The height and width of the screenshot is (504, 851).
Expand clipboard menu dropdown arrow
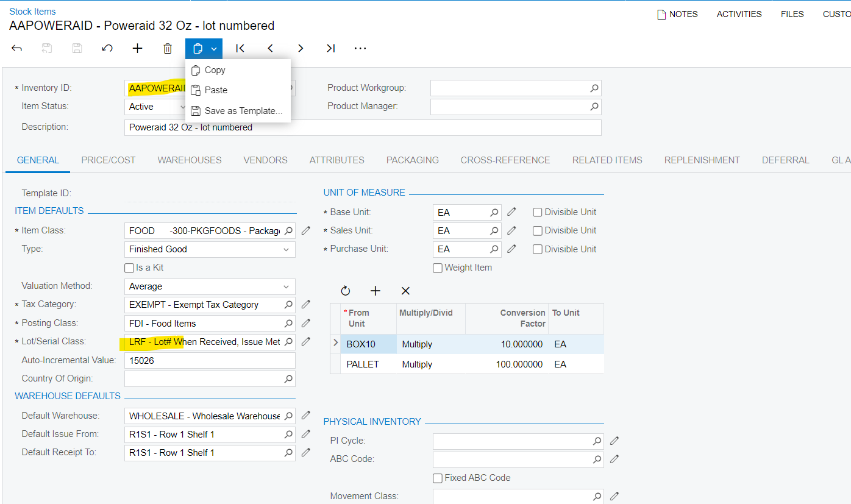point(214,49)
